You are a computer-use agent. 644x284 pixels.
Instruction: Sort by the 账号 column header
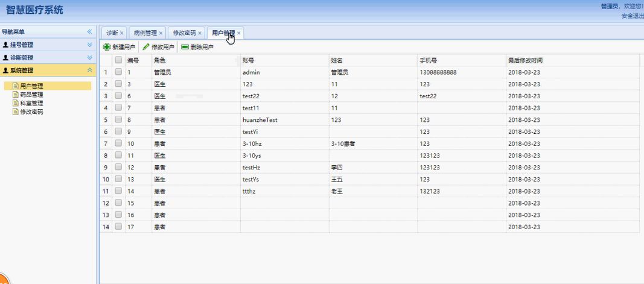(x=285, y=60)
